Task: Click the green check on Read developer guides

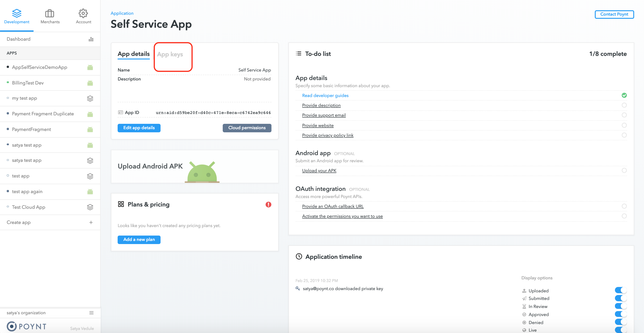Action: tap(624, 95)
